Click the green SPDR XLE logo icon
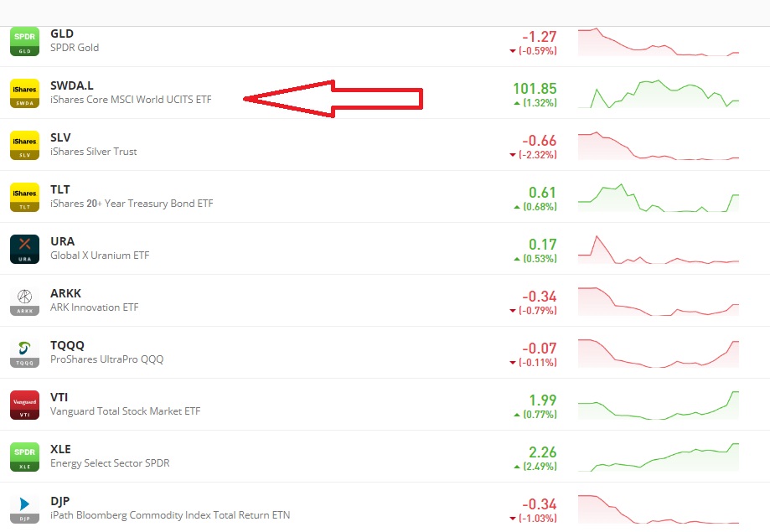The height and width of the screenshot is (532, 770). (x=24, y=457)
